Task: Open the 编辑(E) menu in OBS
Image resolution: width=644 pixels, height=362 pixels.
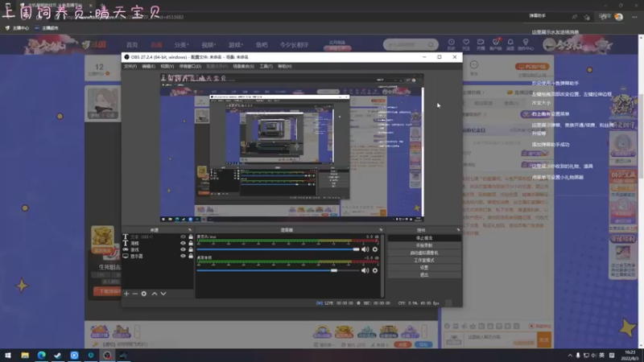Action: pos(149,66)
